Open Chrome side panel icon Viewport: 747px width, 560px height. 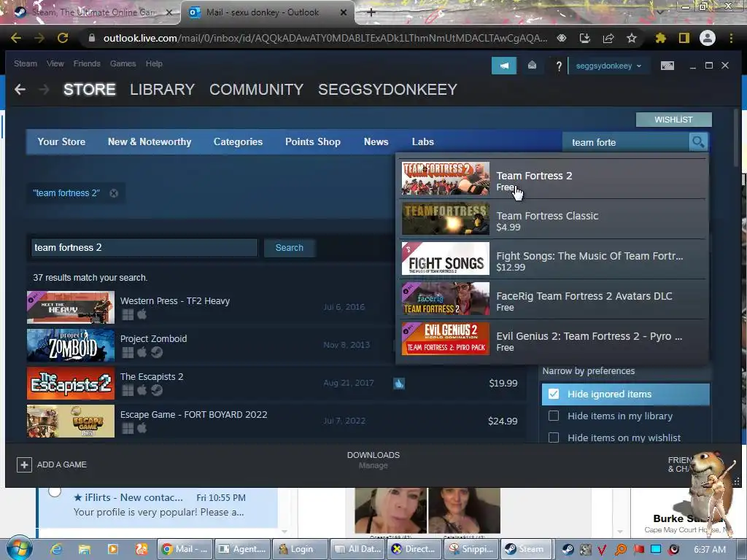coord(684,38)
